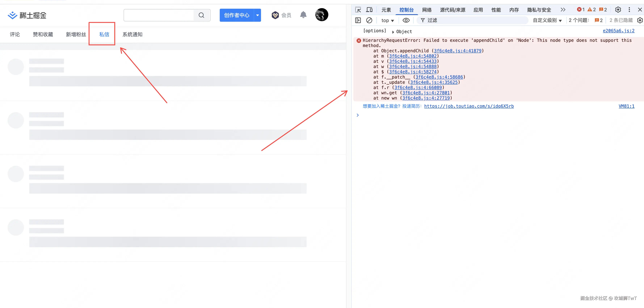Viewport: 644px width, 308px height.
Task: Click the live expression eye icon
Action: point(406,20)
